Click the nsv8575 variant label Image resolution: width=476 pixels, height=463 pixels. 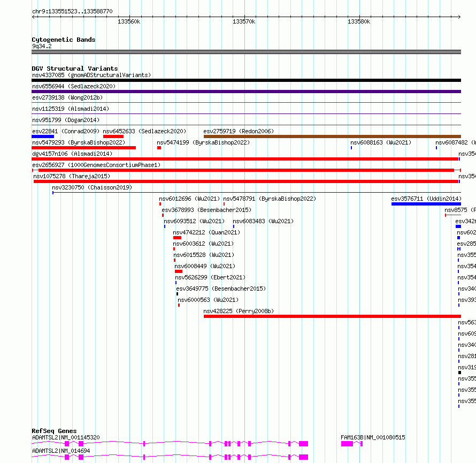coord(460,210)
